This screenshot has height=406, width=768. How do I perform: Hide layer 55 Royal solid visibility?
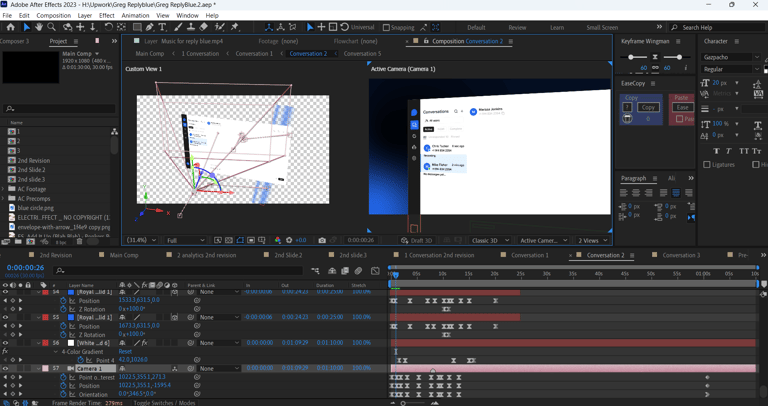5,317
